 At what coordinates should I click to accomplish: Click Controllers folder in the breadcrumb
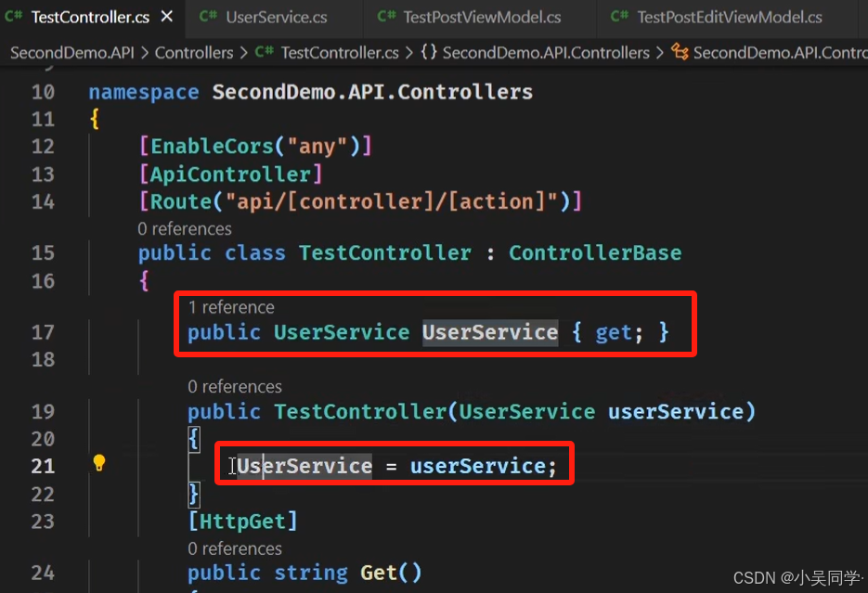[194, 53]
